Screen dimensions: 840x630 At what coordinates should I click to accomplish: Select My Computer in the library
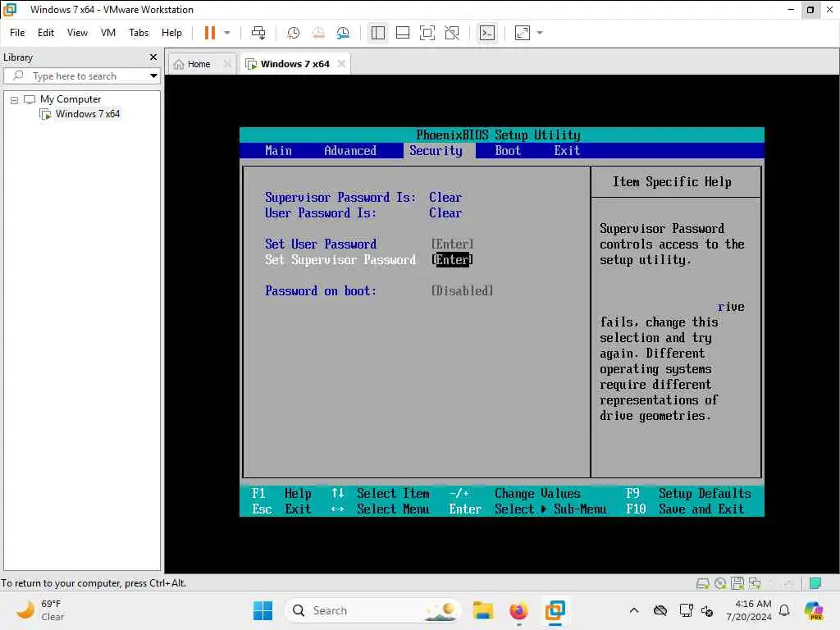[x=71, y=99]
